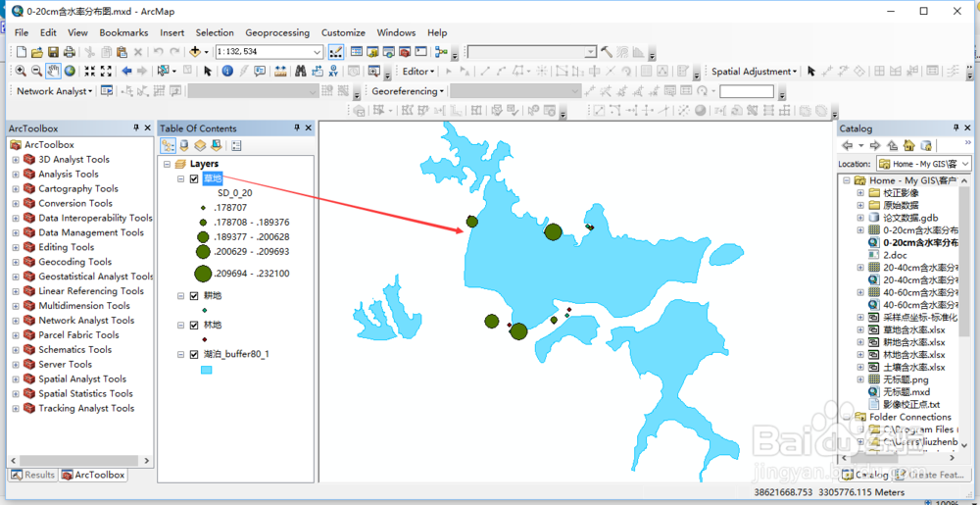Click Fixed Zoom Out
This screenshot has width=980, height=505.
[x=106, y=72]
